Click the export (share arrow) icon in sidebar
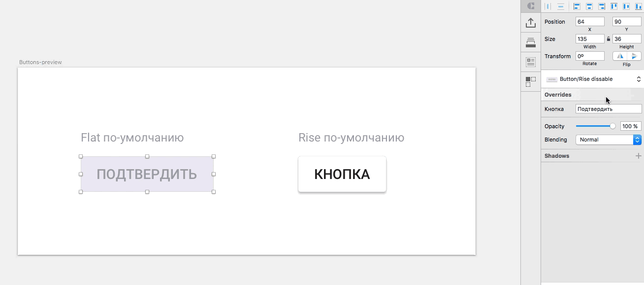The width and height of the screenshot is (644, 285). pos(530,23)
